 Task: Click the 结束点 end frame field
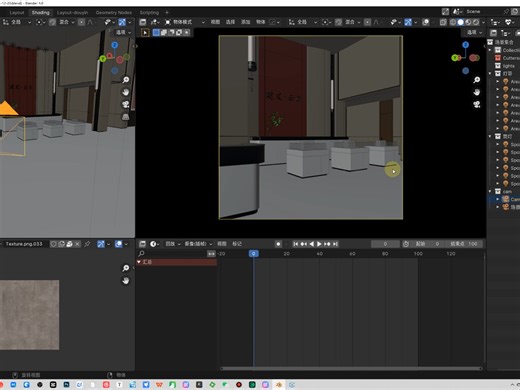463,244
